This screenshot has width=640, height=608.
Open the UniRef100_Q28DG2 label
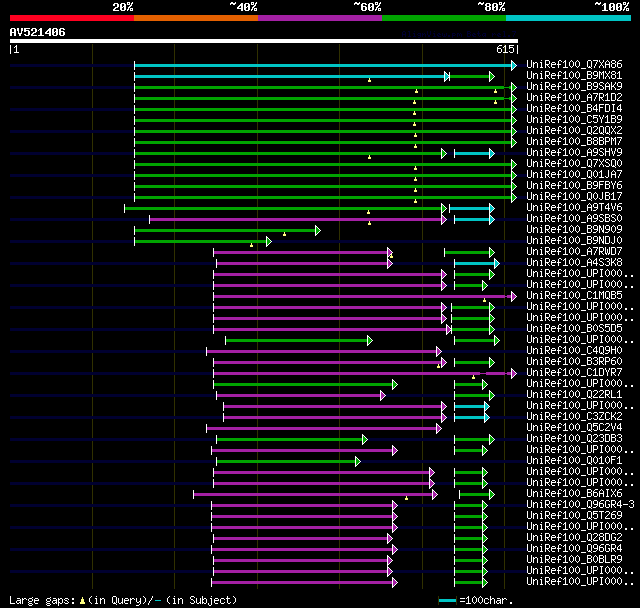(574, 538)
